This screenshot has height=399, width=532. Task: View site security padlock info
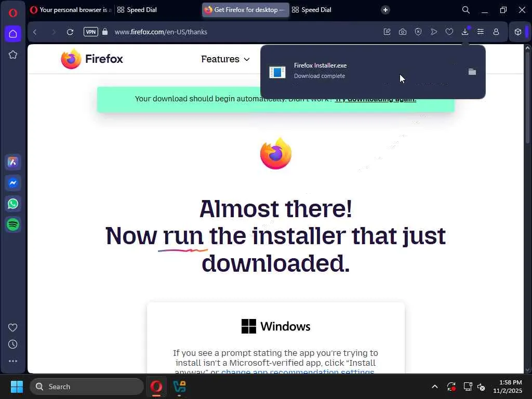(x=105, y=32)
